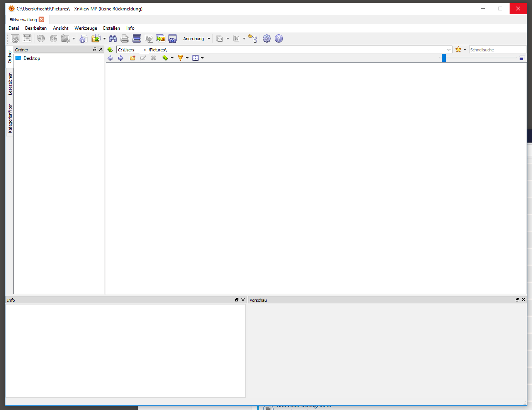The height and width of the screenshot is (410, 532).
Task: Open the Werkzeuge menu
Action: pyautogui.click(x=86, y=28)
